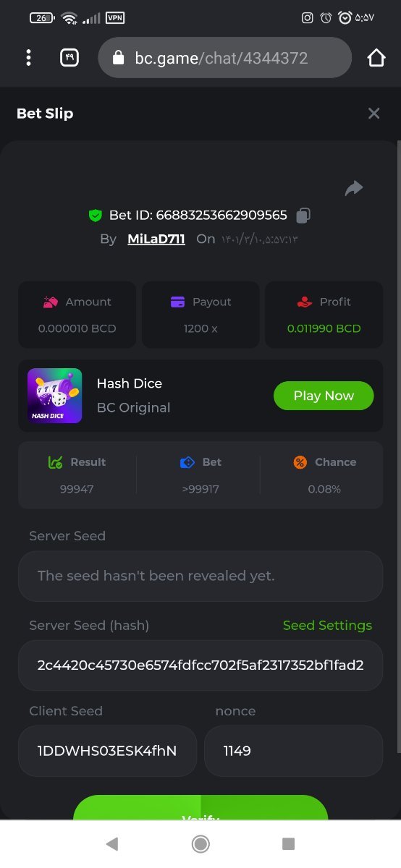This screenshot has height=868, width=401.
Task: Share this bet using arrow icon
Action: point(353,188)
